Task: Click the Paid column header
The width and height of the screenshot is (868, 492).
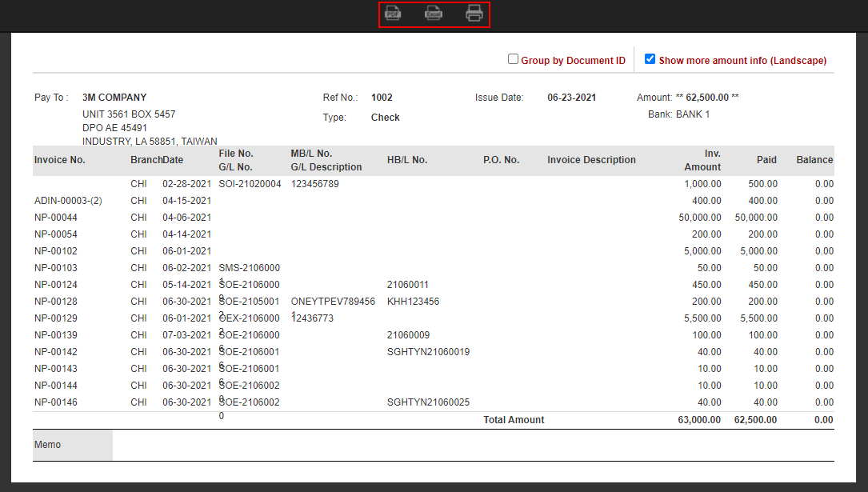Action: (x=766, y=160)
